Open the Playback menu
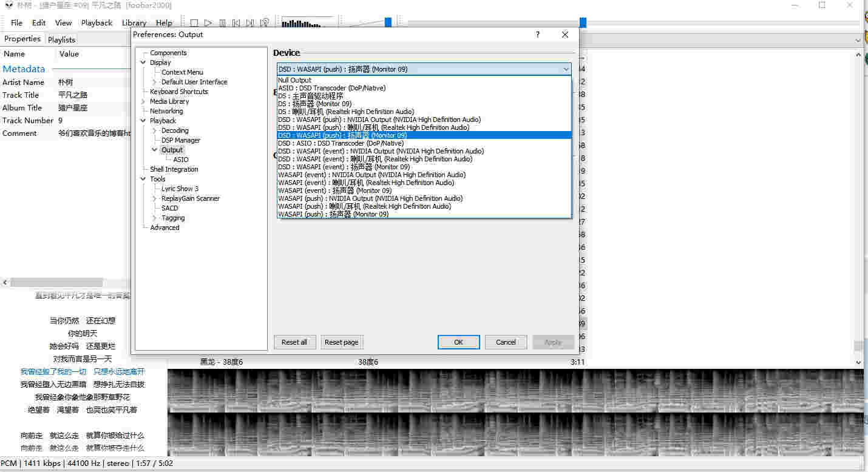Screen dimensions: 868x472 tap(97, 23)
